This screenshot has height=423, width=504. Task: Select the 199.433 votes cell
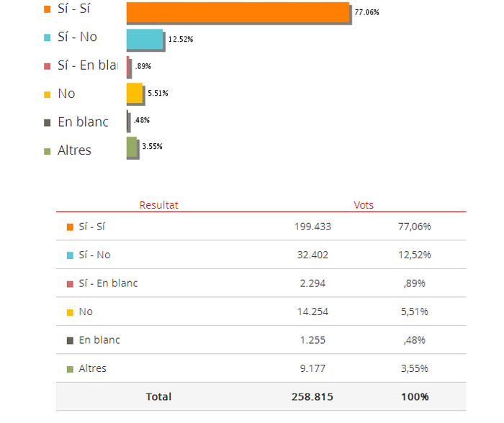coord(312,227)
